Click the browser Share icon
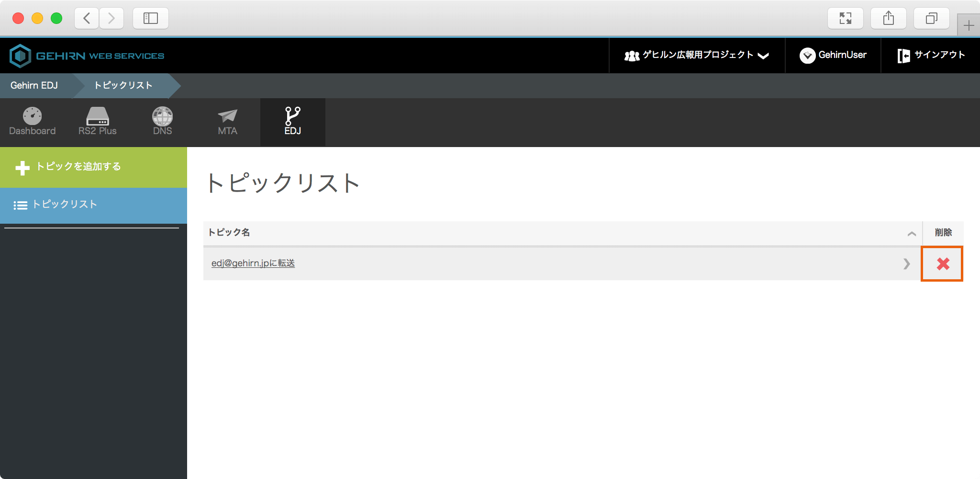 click(889, 19)
